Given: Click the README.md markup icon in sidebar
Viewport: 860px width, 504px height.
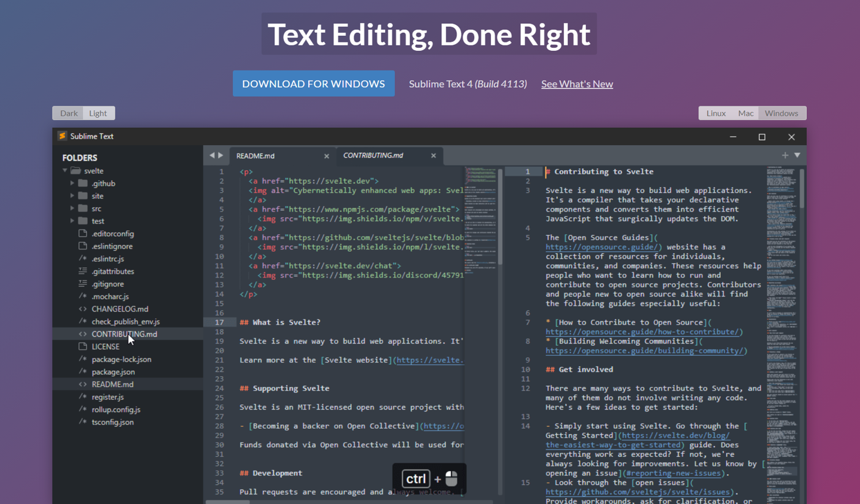Looking at the screenshot, I should 83,384.
